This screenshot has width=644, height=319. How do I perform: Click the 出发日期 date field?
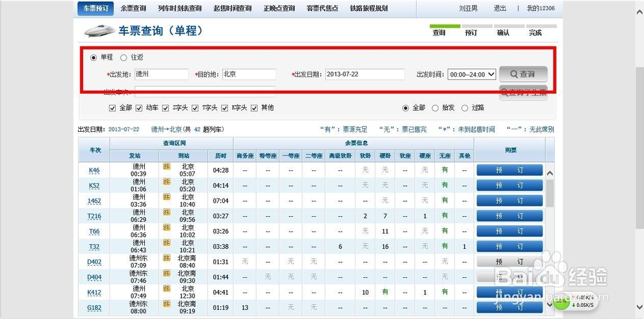point(365,74)
